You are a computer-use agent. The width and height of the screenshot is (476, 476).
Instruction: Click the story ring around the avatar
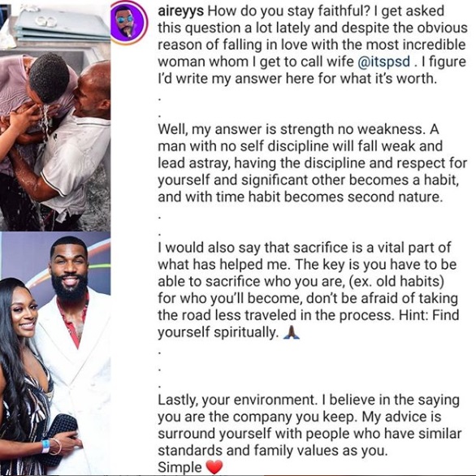click(128, 23)
